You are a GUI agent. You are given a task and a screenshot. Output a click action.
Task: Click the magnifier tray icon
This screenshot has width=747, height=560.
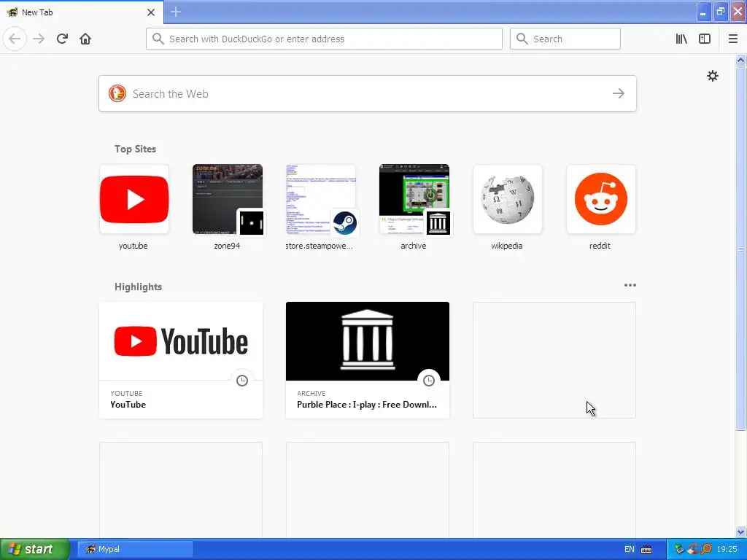(706, 549)
